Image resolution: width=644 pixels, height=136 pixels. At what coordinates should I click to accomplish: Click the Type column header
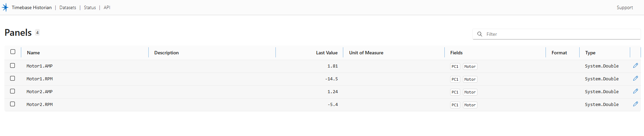coord(590,53)
